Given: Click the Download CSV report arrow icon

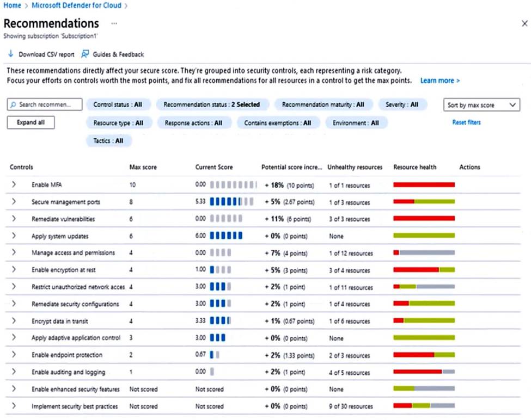Looking at the screenshot, I should pos(10,54).
